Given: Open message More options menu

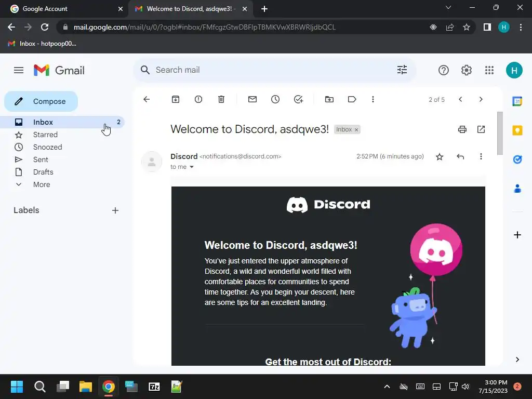Looking at the screenshot, I should point(481,156).
